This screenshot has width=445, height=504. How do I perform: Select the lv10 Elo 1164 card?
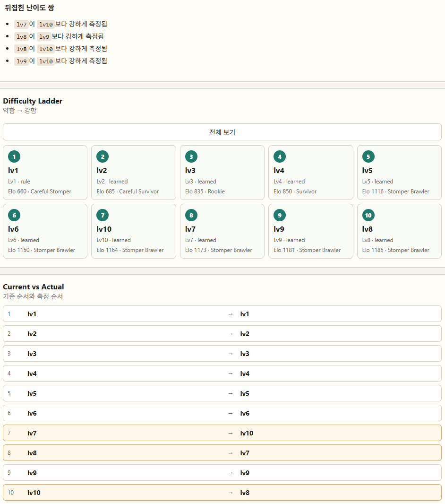click(x=134, y=231)
